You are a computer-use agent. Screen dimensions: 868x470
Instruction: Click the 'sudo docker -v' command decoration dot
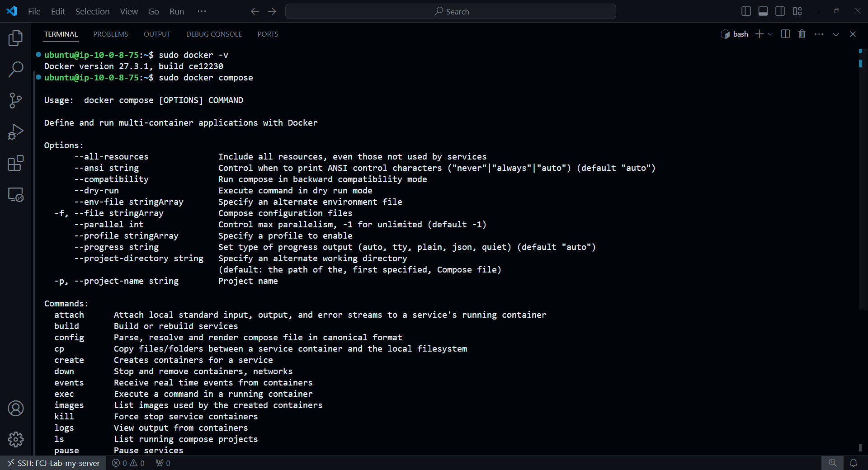pos(38,55)
